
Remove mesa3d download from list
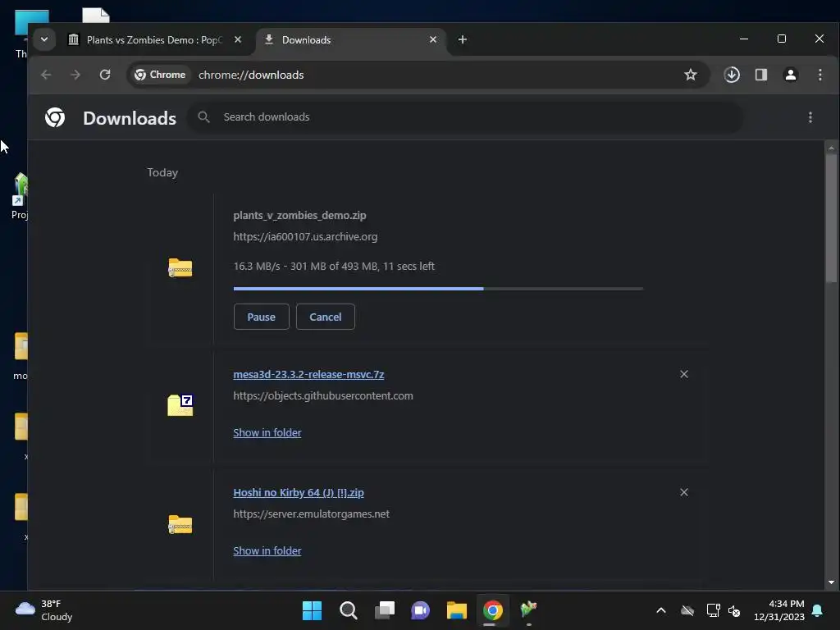[684, 374]
